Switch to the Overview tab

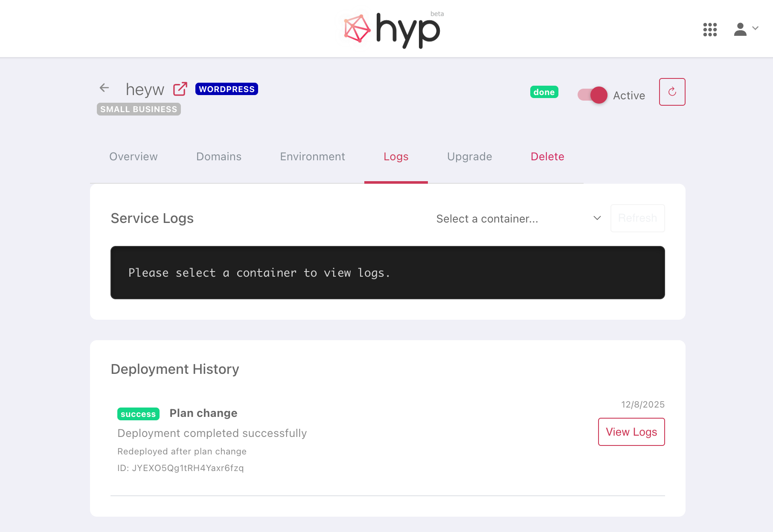(134, 156)
